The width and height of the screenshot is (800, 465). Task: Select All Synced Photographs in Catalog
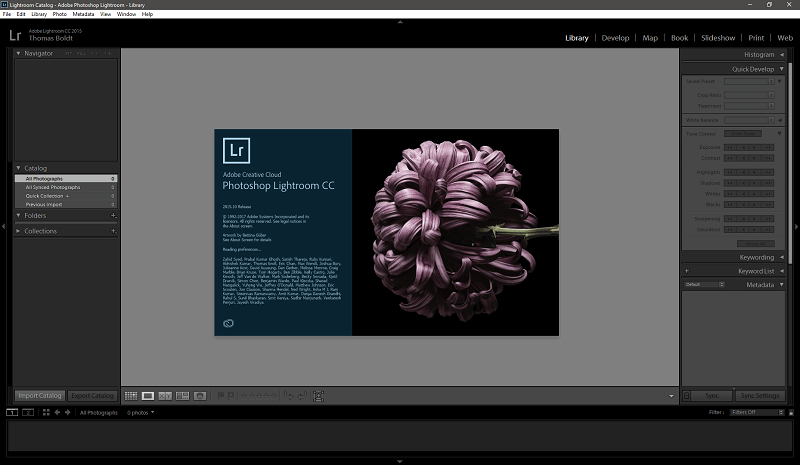click(66, 187)
